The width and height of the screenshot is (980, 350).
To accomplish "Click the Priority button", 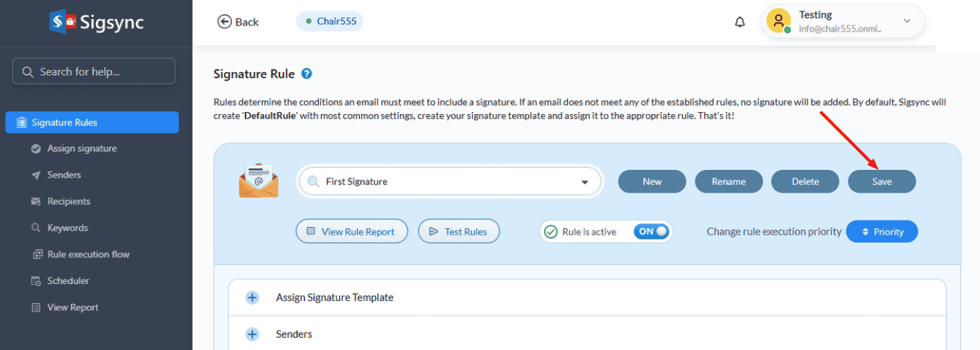I will pos(881,232).
